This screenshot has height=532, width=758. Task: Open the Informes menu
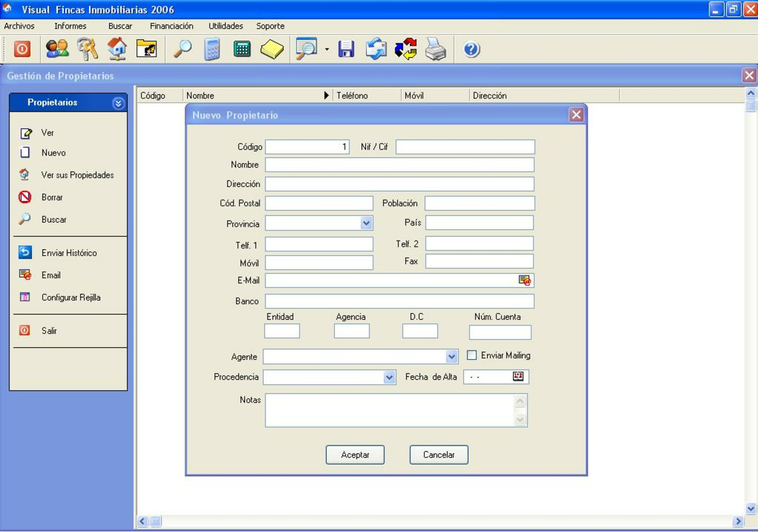(x=71, y=26)
